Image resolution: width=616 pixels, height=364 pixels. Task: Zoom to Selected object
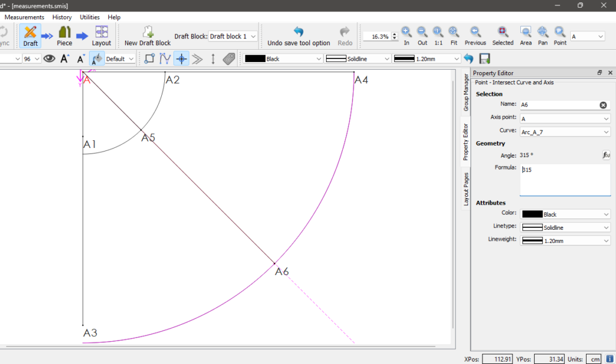coord(502,35)
